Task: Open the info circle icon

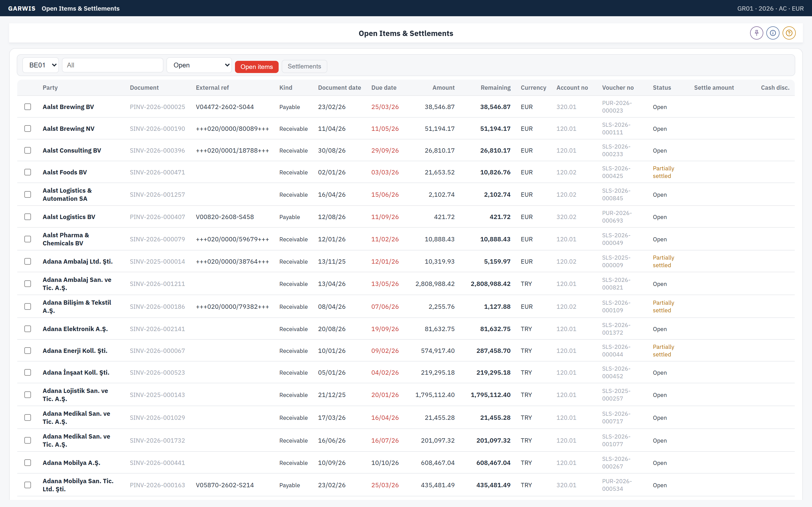Action: pos(773,33)
